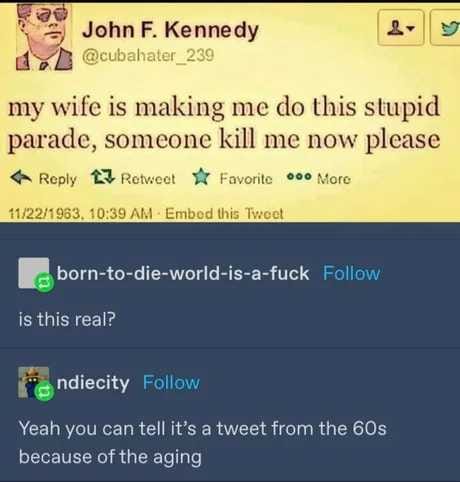
Task: Open the ndiecity username link
Action: (93, 382)
